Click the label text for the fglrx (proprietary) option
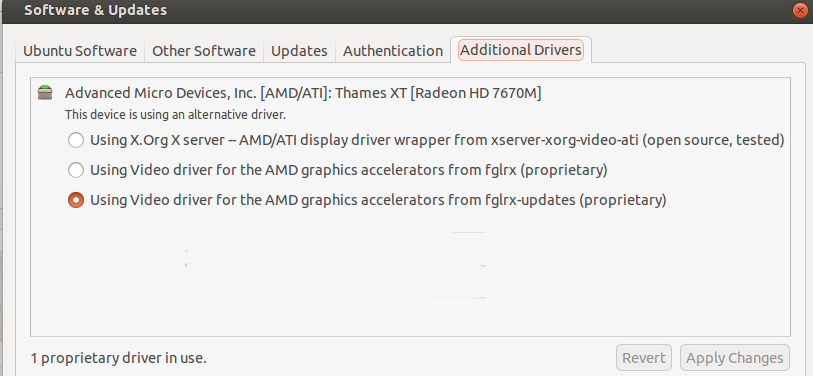Viewport: 813px width, 376px height. (348, 170)
